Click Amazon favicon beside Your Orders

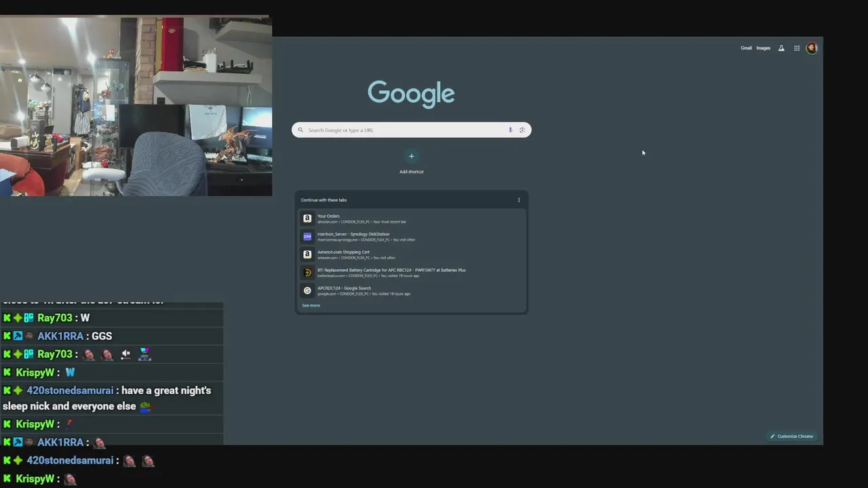pyautogui.click(x=307, y=218)
